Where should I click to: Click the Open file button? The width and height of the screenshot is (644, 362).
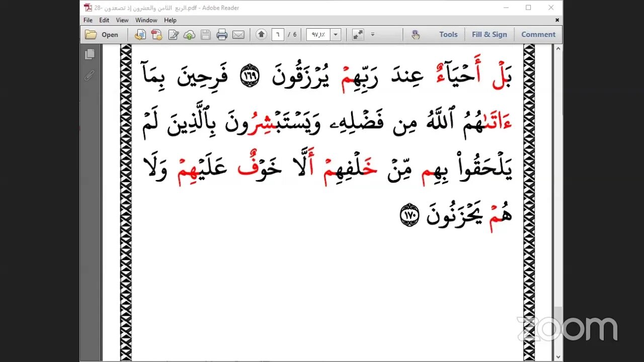point(102,35)
